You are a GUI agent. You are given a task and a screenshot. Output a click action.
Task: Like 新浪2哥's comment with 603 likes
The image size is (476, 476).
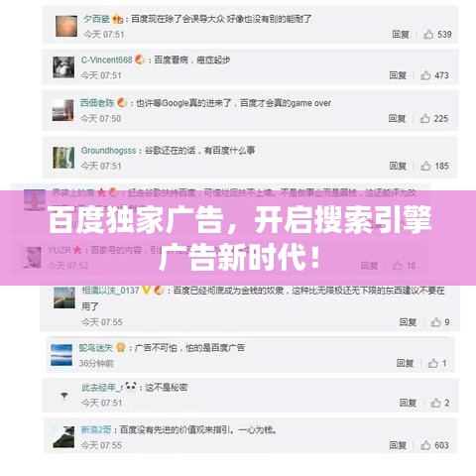[425, 445]
